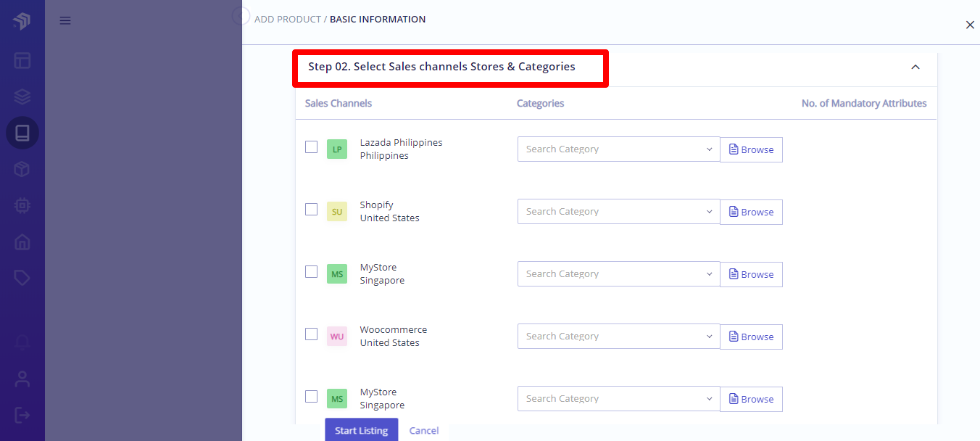Select the cube box sidebar icon
The image size is (980, 441).
click(22, 169)
